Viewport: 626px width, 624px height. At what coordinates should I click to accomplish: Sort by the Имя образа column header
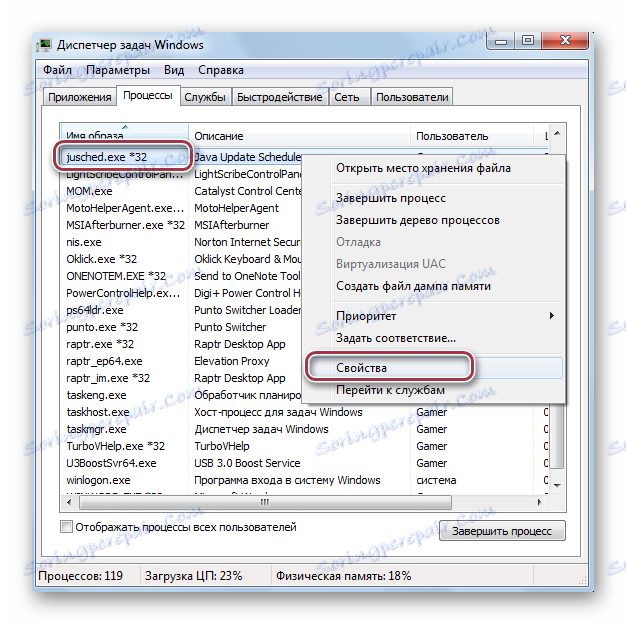point(124,135)
